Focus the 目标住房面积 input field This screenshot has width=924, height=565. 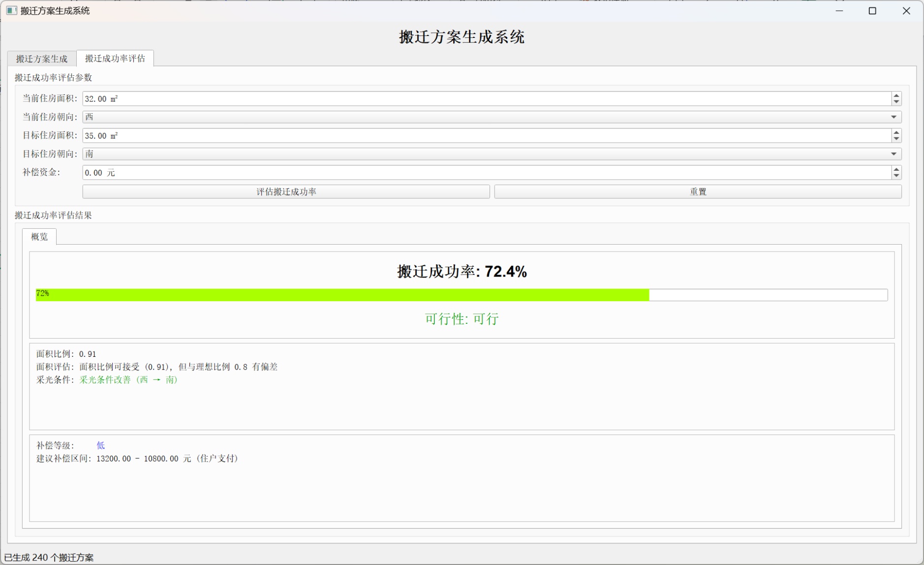tap(486, 136)
